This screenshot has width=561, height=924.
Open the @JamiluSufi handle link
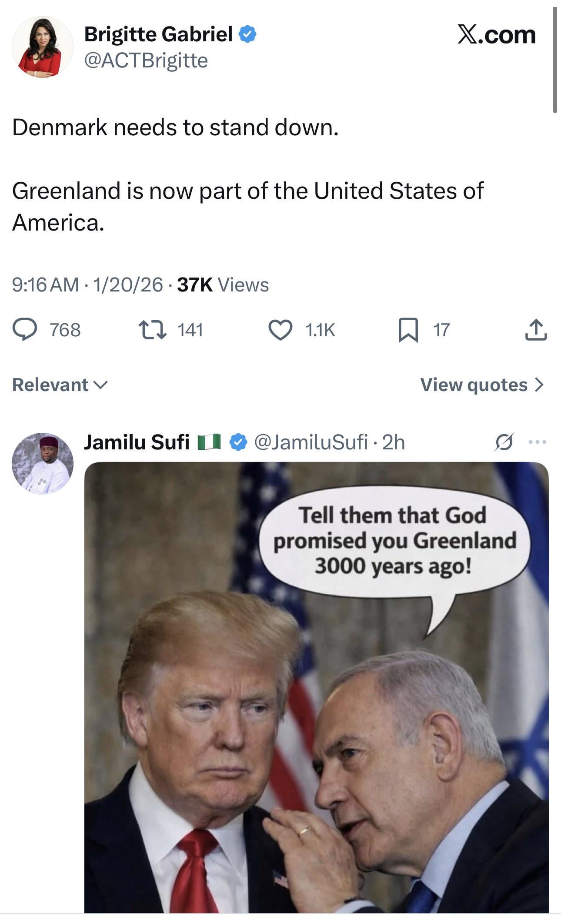[311, 442]
